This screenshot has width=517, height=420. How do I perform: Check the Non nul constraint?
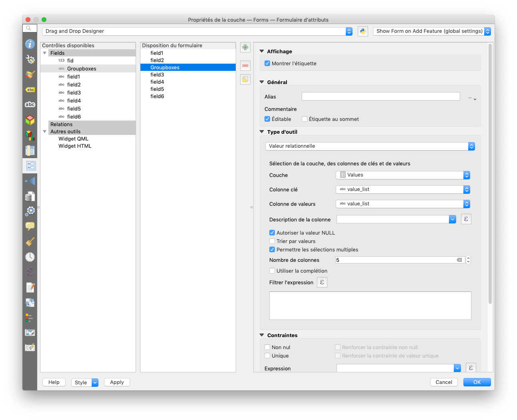267,347
